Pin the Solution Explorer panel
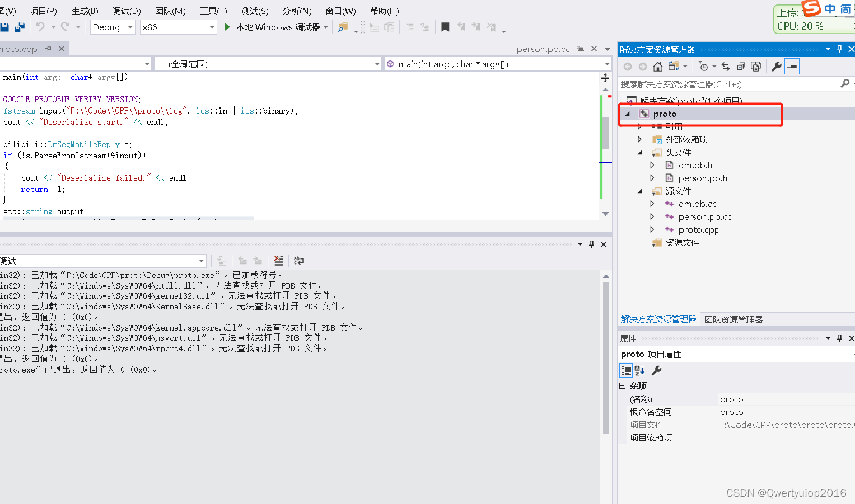The image size is (855, 504). coord(839,49)
